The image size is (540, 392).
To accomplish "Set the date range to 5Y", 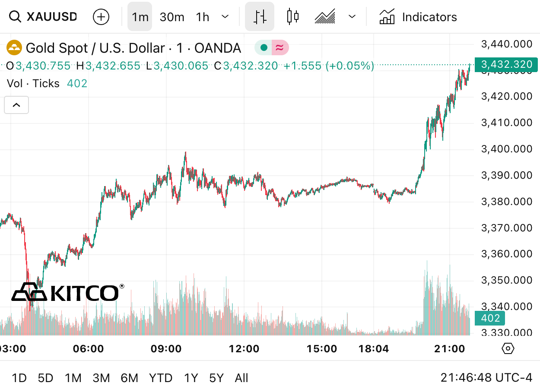I will click(216, 378).
